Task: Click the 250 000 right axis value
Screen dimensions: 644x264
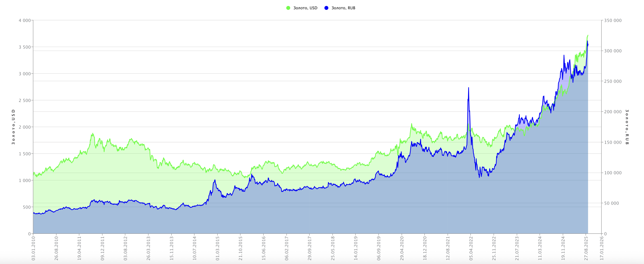Action: pyautogui.click(x=613, y=81)
